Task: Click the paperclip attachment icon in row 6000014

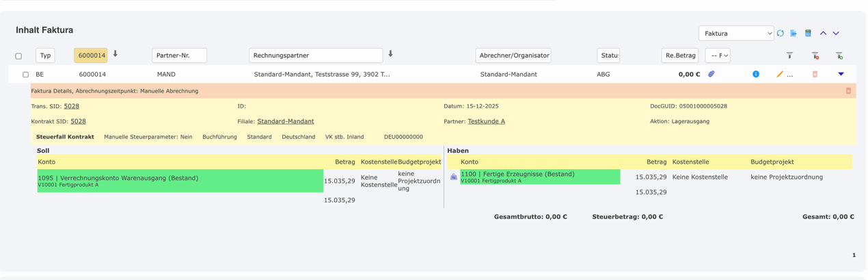Action: click(x=711, y=74)
